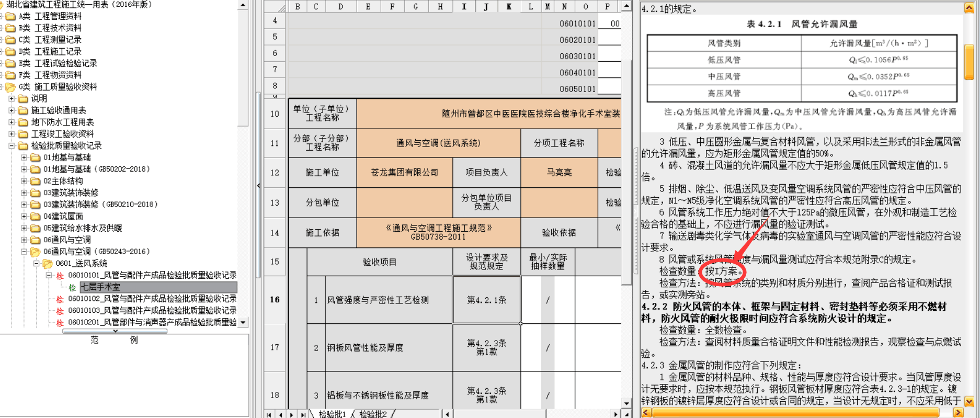
Task: Go to next sheet using navigation arrow
Action: (292, 414)
